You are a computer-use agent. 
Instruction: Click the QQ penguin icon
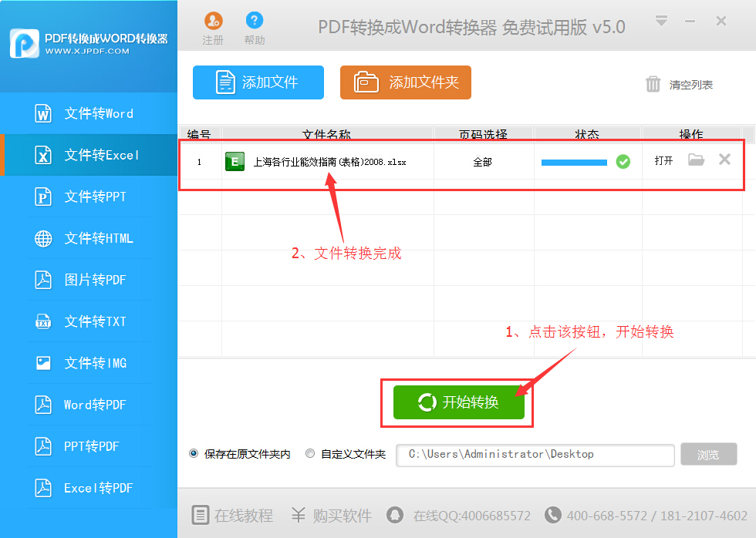(395, 514)
